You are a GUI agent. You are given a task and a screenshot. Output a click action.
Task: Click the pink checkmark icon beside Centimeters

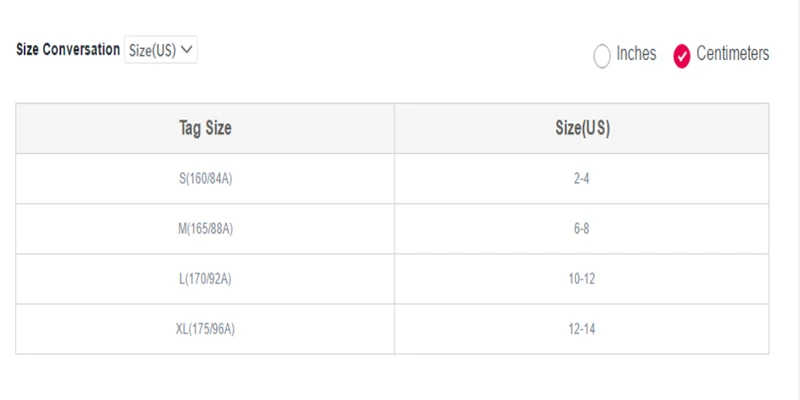[x=682, y=56]
